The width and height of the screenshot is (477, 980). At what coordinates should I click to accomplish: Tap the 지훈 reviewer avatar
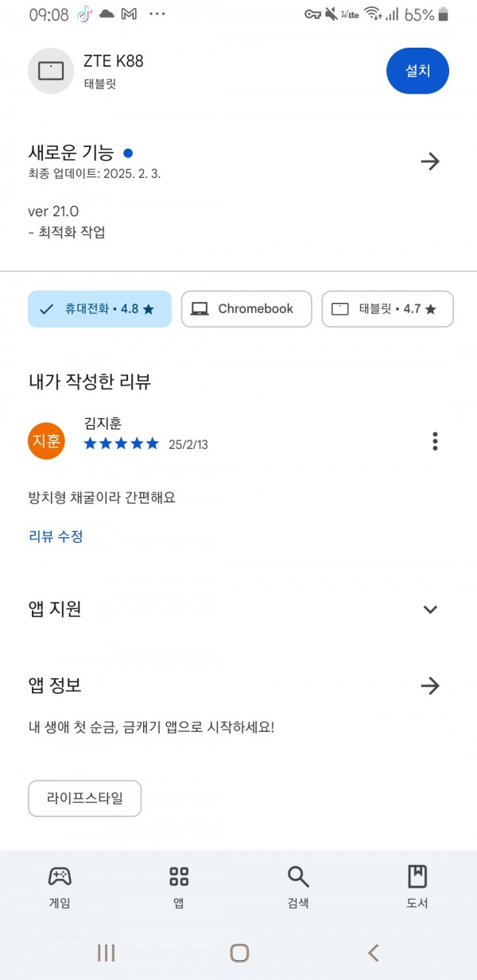click(x=46, y=441)
